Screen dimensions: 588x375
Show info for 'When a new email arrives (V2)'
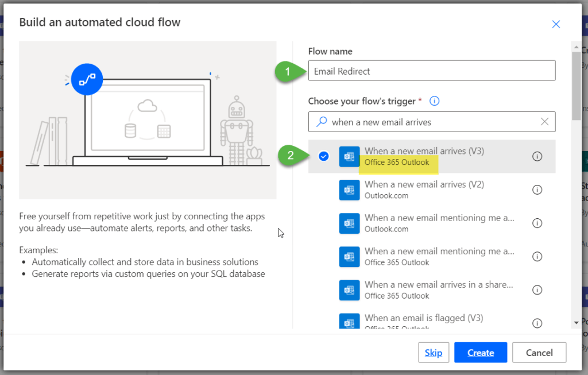tap(537, 190)
